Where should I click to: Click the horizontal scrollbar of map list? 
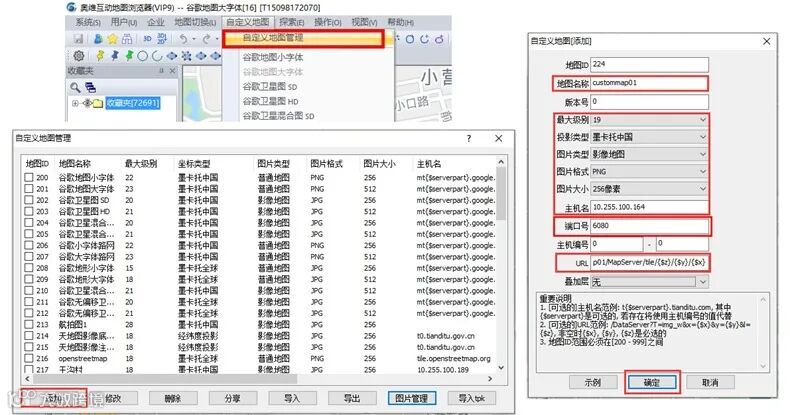[x=257, y=379]
